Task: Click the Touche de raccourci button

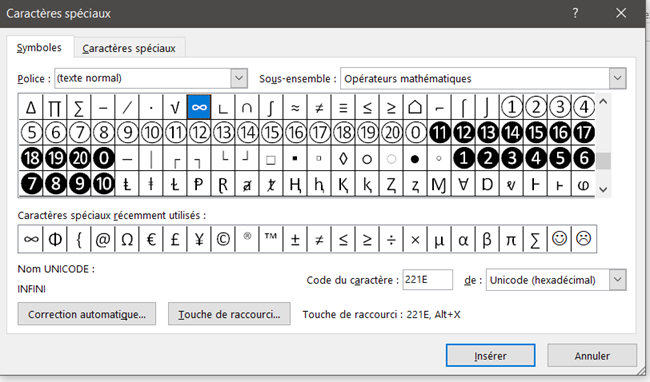Action: [229, 314]
